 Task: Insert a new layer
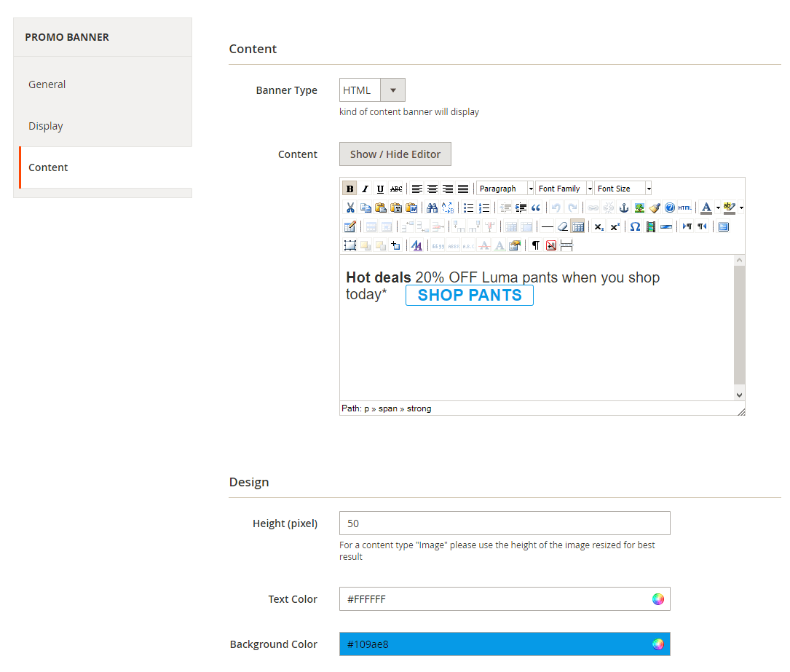point(349,245)
